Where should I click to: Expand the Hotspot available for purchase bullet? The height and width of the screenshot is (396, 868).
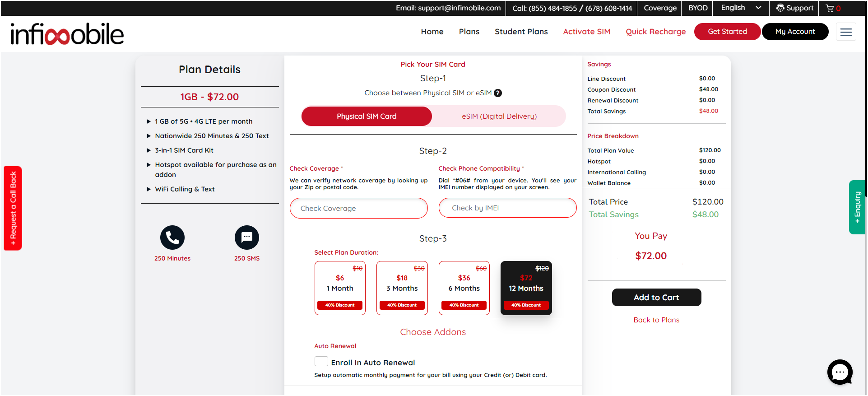coord(149,165)
